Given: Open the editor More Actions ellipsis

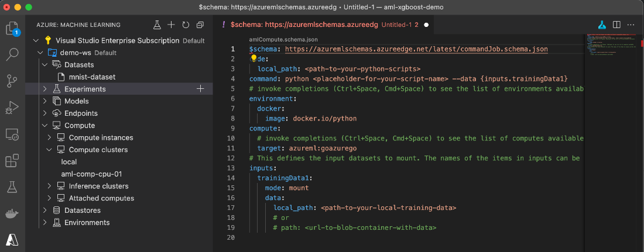Looking at the screenshot, I should click(x=631, y=25).
